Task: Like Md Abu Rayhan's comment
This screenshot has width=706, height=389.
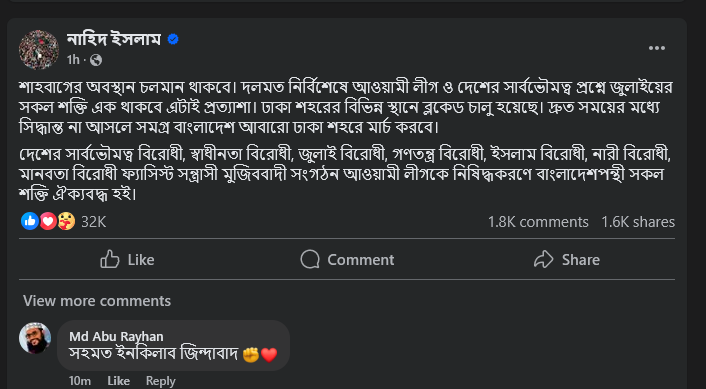Action: [x=118, y=381]
